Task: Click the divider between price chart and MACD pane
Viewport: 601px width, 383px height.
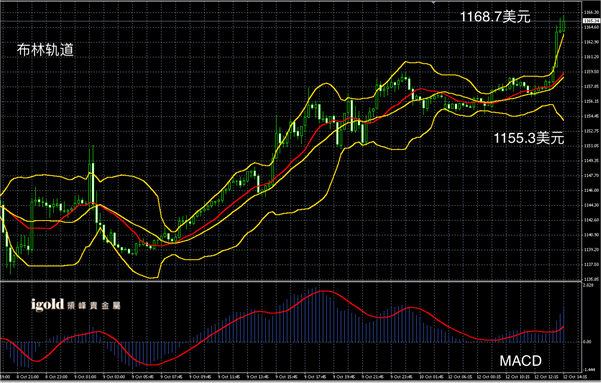Action: click(x=291, y=282)
